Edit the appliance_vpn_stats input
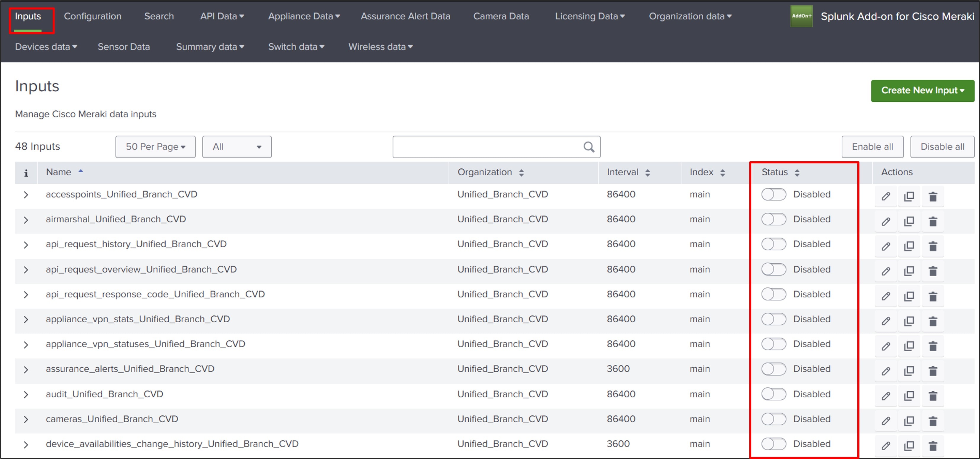Viewport: 980px width, 459px height. [886, 321]
